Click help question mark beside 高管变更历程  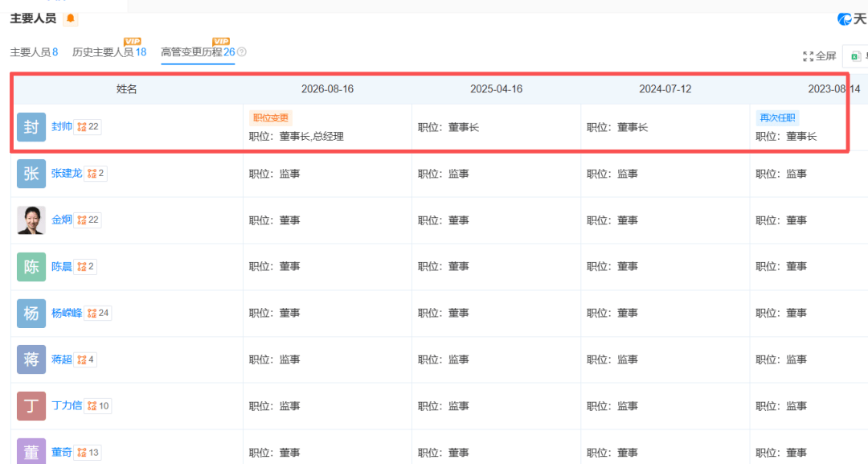(x=242, y=52)
